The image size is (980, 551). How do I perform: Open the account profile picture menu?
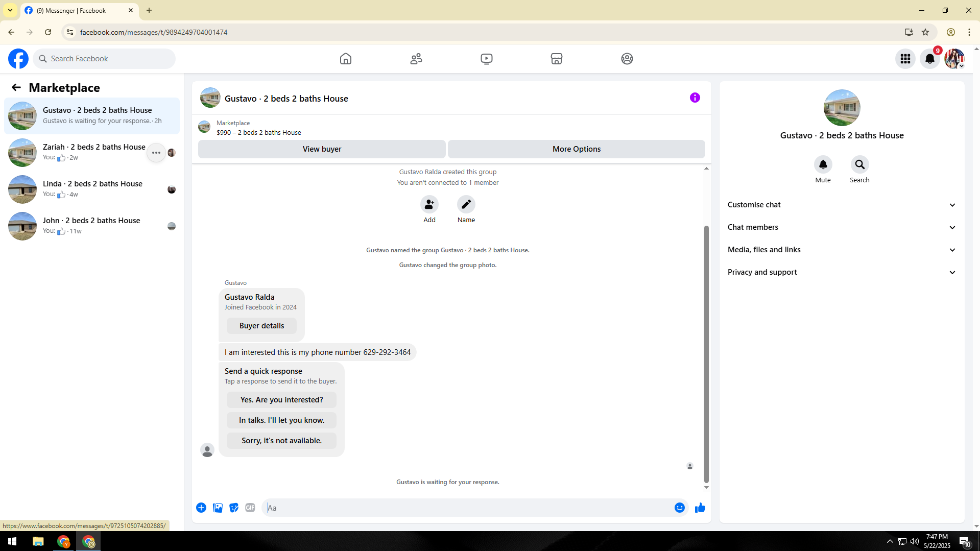coord(954,59)
